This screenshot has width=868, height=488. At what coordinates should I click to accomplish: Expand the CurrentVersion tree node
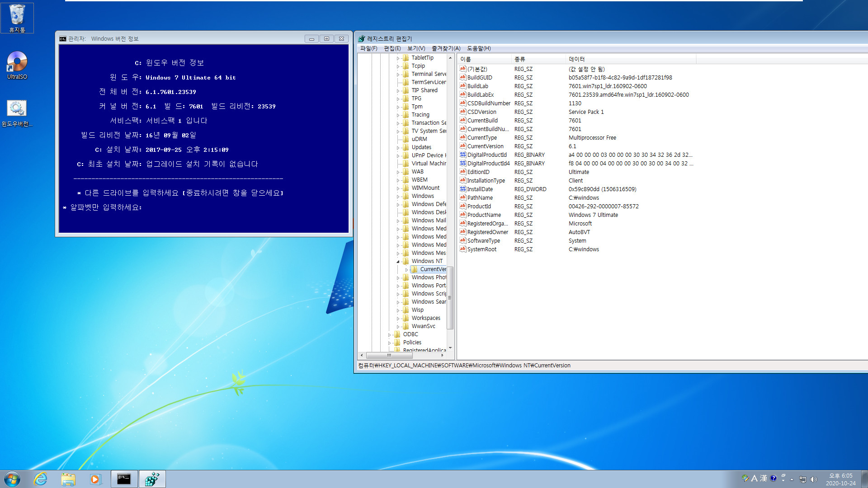tap(406, 269)
